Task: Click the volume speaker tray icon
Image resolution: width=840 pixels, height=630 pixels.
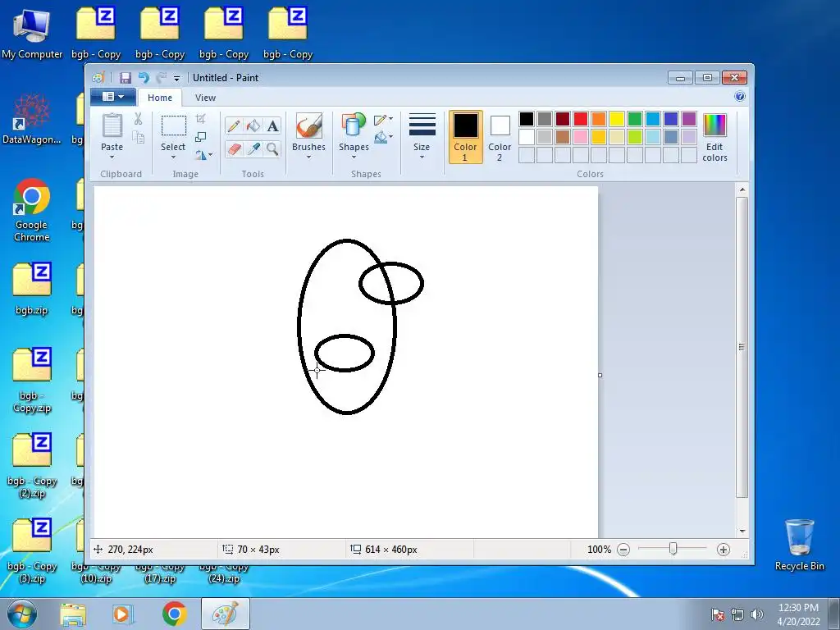Action: [x=757, y=614]
